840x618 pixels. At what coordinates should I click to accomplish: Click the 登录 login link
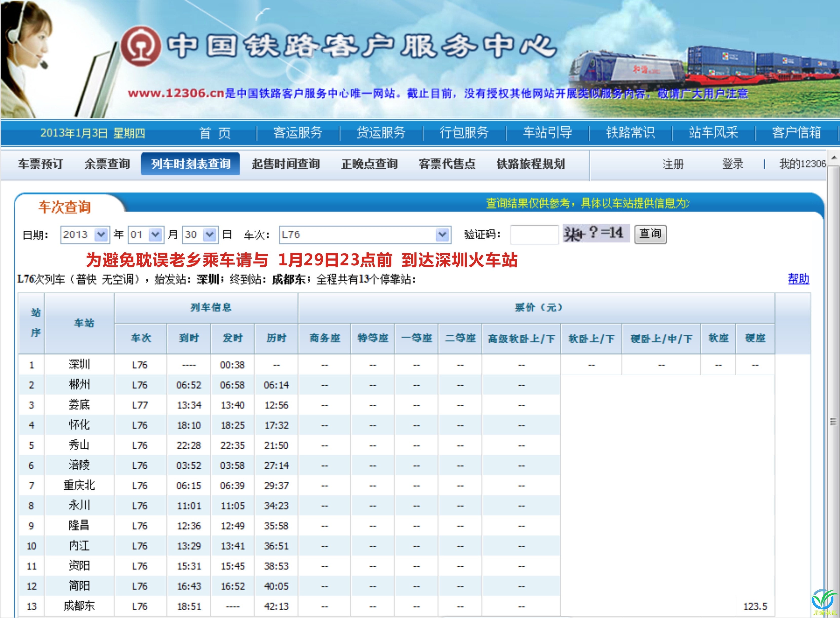(x=733, y=164)
